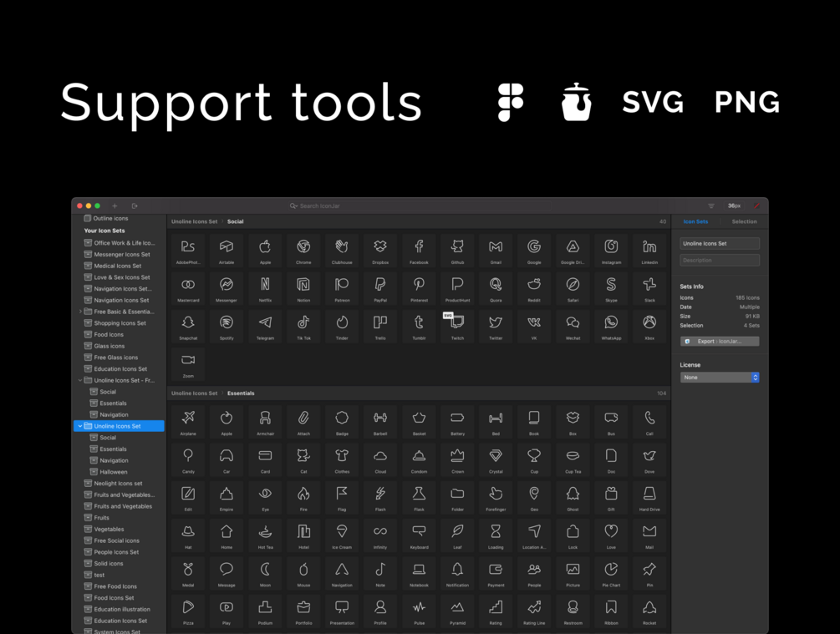Switch to the Selection tab
This screenshot has height=634, width=840.
[744, 221]
